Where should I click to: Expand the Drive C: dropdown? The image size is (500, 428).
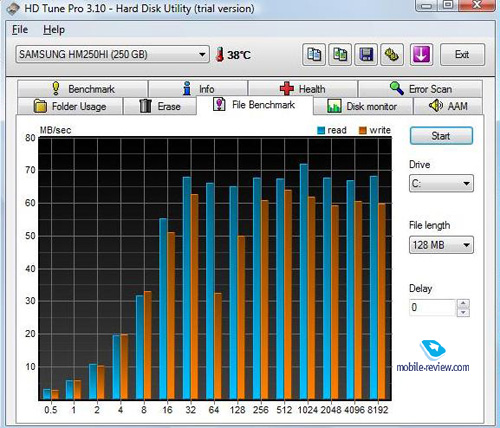pos(441,183)
